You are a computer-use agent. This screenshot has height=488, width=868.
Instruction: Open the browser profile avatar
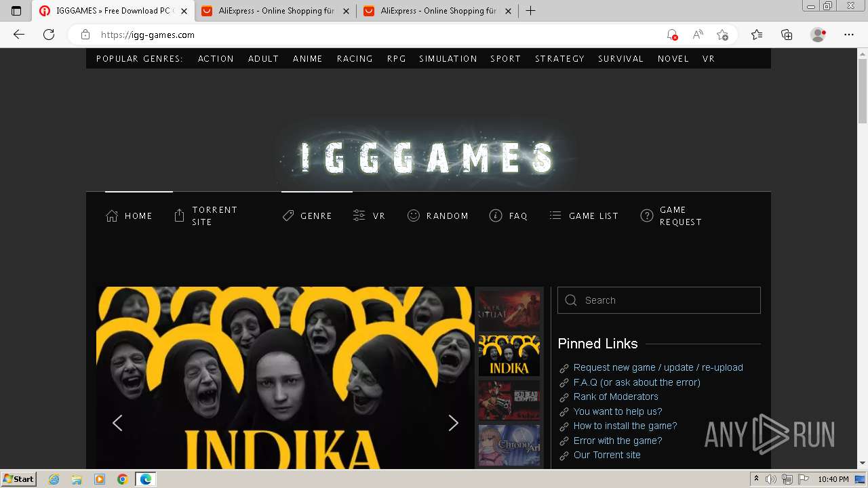click(x=818, y=35)
